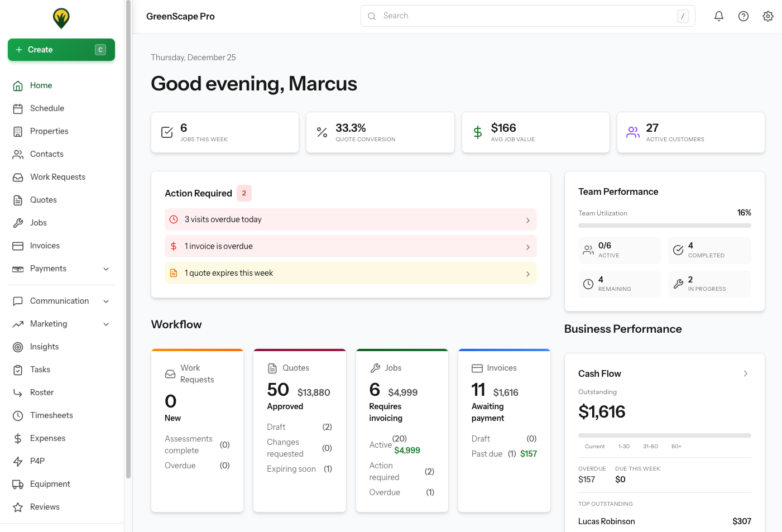The image size is (782, 532).
Task: Click the Team Utilization progress bar
Action: (665, 226)
